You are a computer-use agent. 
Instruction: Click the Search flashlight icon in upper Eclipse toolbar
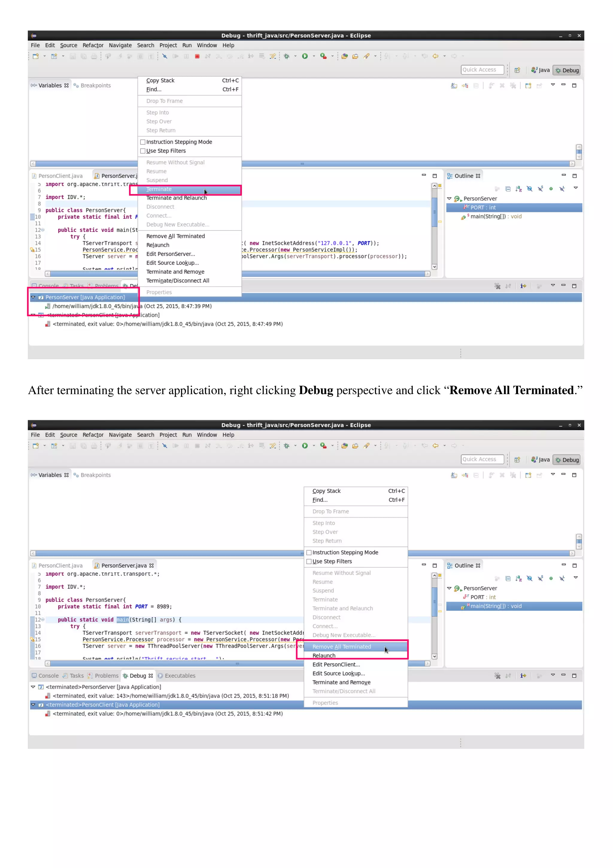366,56
